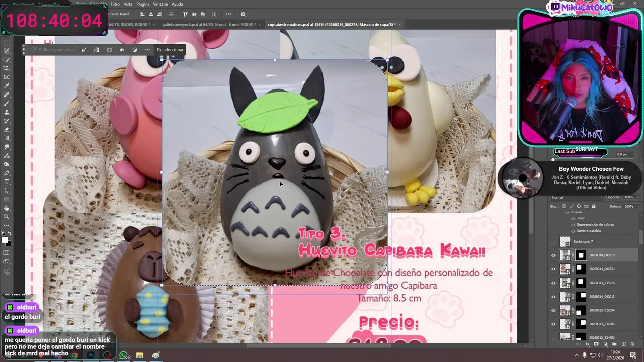Image resolution: width=644 pixels, height=362 pixels.
Task: Close the cupcakestrematicos.psd tab
Action: (x=401, y=24)
